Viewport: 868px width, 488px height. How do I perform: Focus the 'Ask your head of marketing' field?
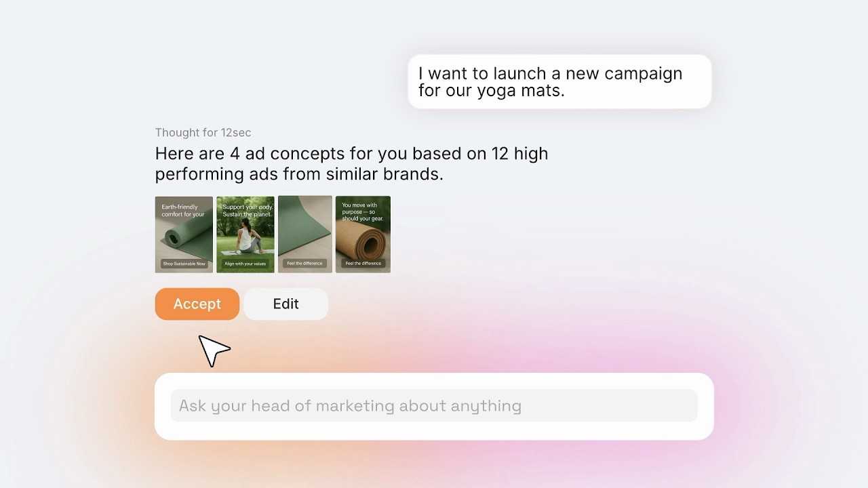[x=434, y=405]
